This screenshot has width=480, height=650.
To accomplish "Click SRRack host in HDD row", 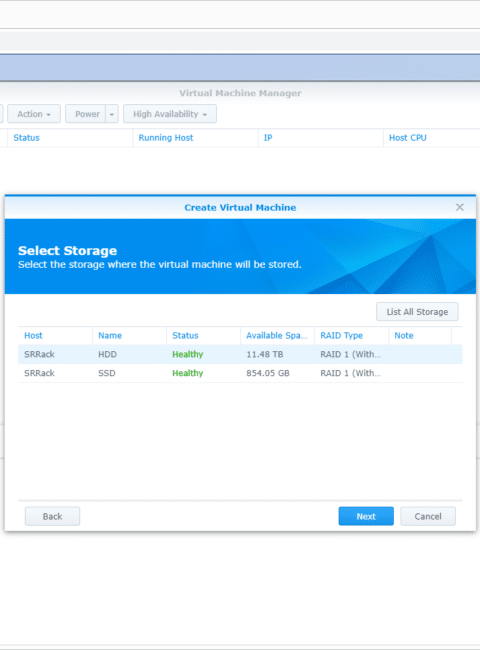I will point(39,354).
